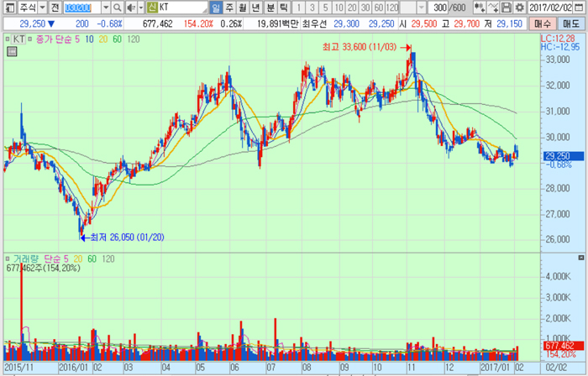The image size is (588, 376).
Task: Click the window layout icon at top-left
Action: (8, 8)
